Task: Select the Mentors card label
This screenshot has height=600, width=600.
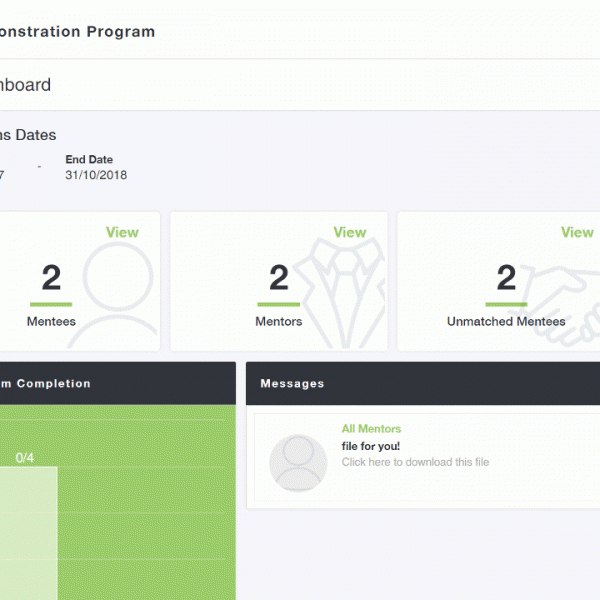Action: 279,321
